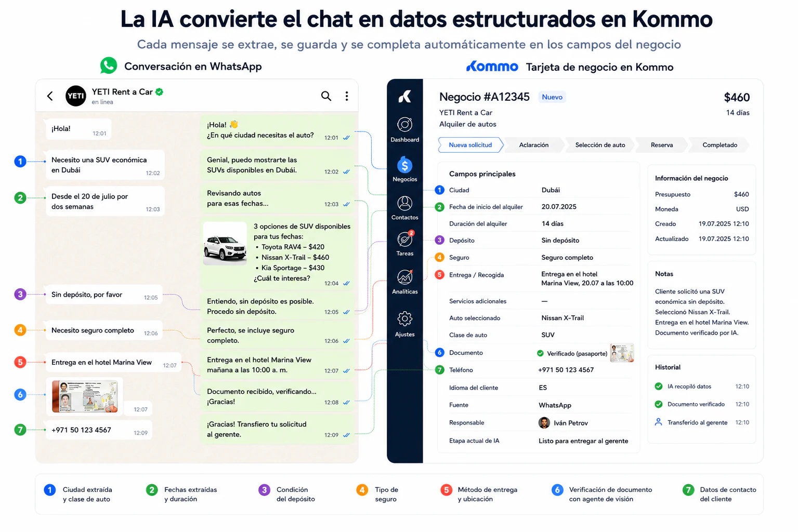Click the Kommo wordmark above the deal card

[492, 66]
